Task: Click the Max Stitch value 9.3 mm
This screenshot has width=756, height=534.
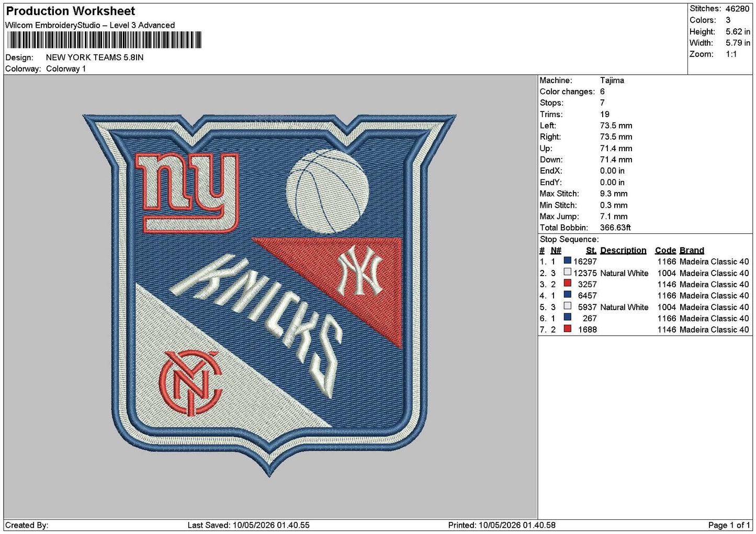Action: [x=614, y=194]
